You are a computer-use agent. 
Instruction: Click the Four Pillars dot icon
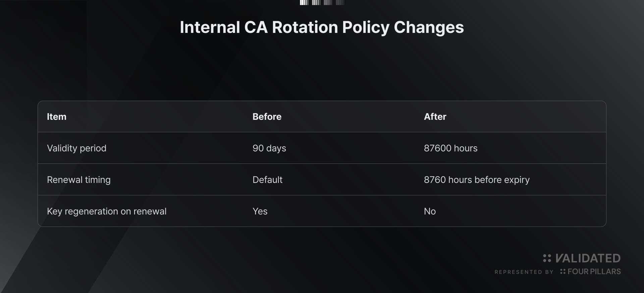pos(563,271)
